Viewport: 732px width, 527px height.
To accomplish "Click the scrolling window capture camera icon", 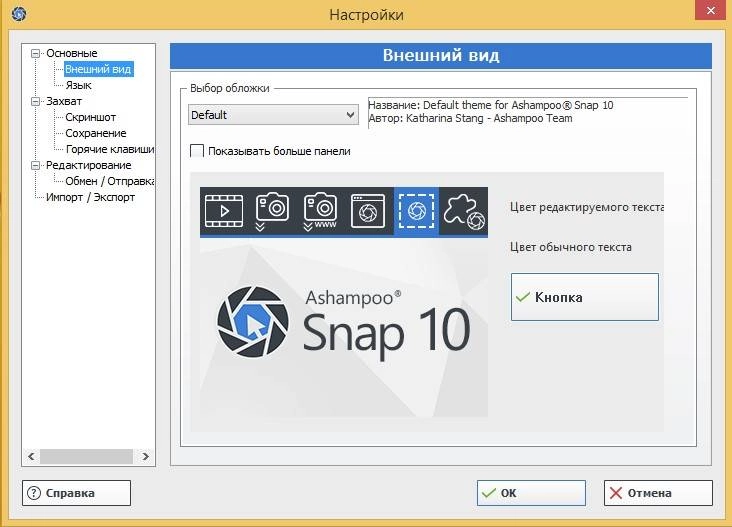I will (272, 211).
